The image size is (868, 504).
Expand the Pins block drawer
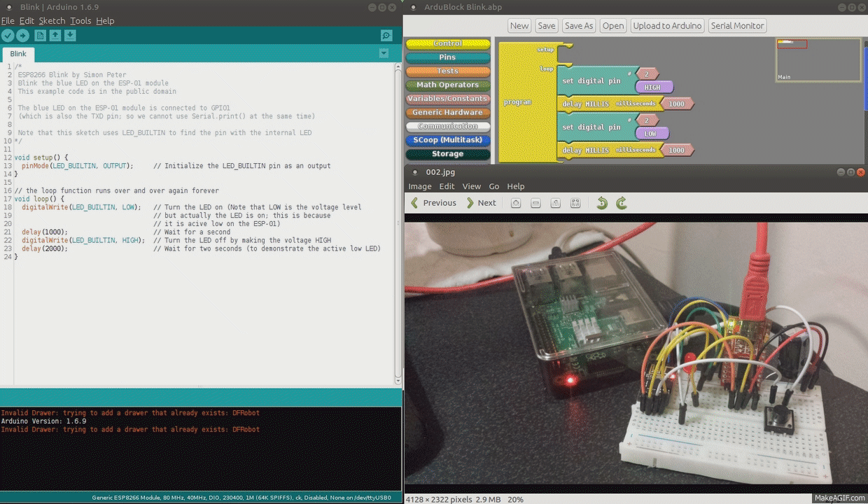[447, 57]
